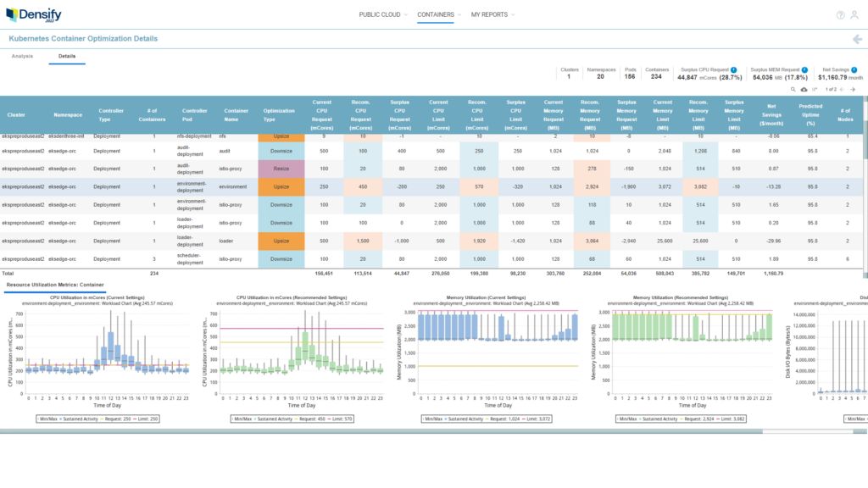Open the CONTAINERS menu
This screenshot has width=868, height=488.
[x=436, y=15]
